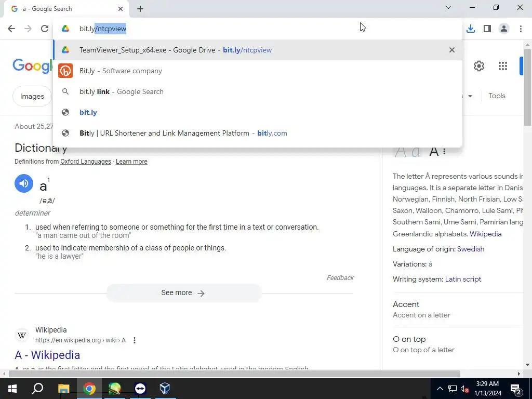This screenshot has height=399, width=532.
Task: Click the Chrome taskbar icon
Action: click(x=89, y=389)
